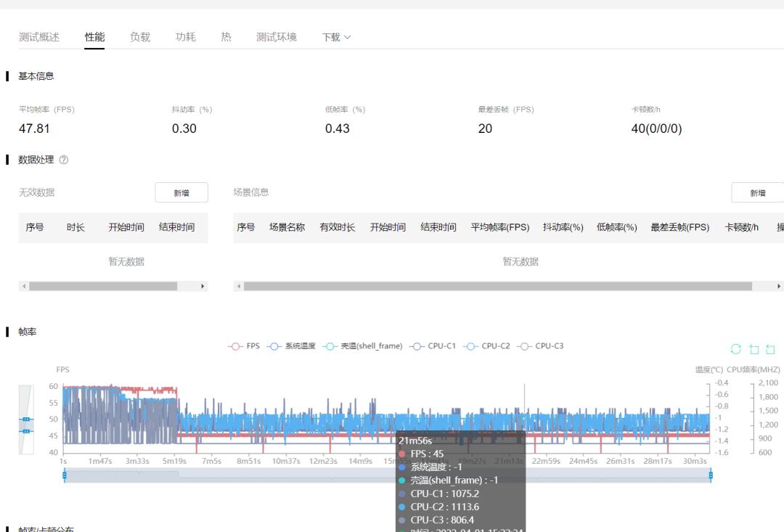The image size is (784, 532).
Task: Switch to the 负载 tab
Action: tap(140, 37)
